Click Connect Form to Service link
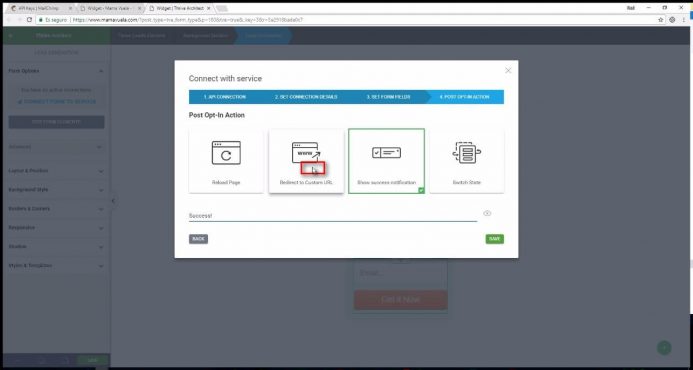This screenshot has height=370, width=693. (57, 102)
